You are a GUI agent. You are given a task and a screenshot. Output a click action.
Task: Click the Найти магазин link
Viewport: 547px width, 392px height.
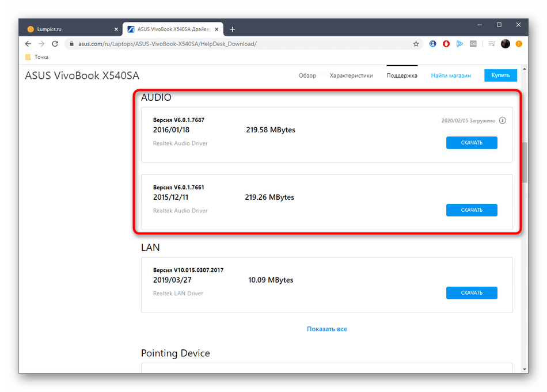tap(450, 75)
